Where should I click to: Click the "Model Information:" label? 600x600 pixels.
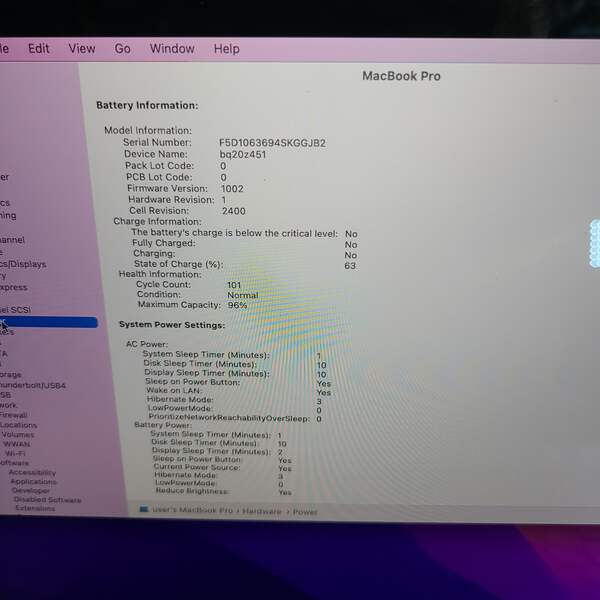click(x=148, y=130)
